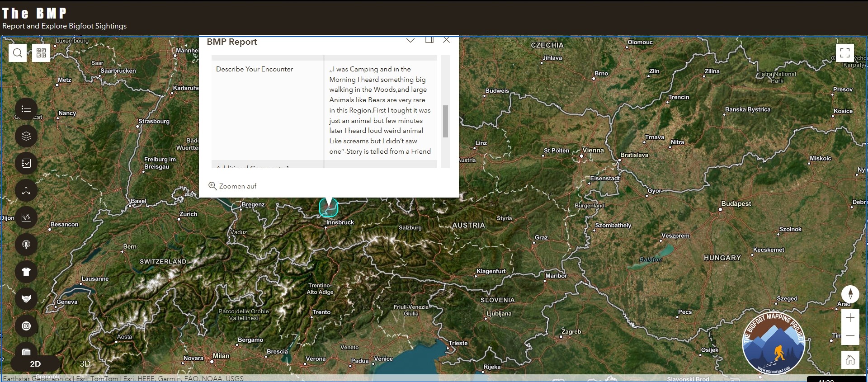The width and height of the screenshot is (868, 382).
Task: Open the map search tool
Action: (18, 53)
